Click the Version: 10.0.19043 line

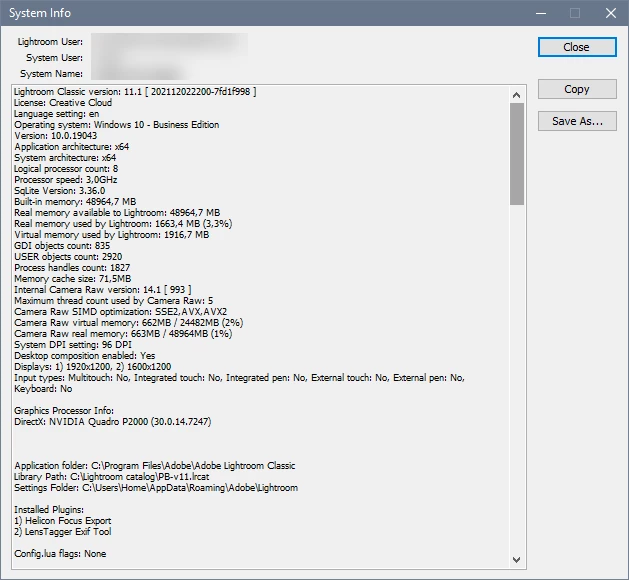tap(55, 136)
